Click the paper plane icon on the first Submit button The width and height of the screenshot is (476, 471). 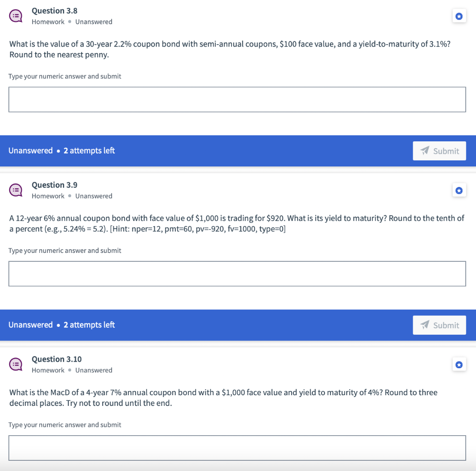[426, 151]
